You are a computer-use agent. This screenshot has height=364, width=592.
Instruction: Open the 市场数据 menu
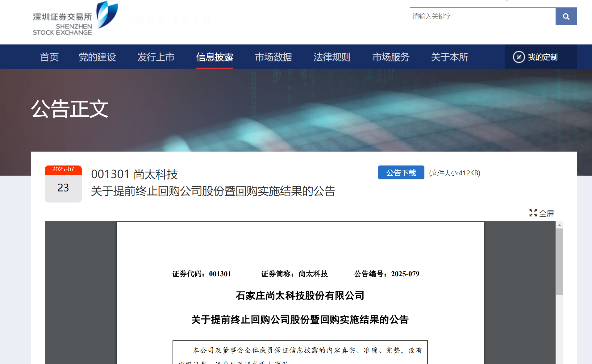click(x=273, y=57)
